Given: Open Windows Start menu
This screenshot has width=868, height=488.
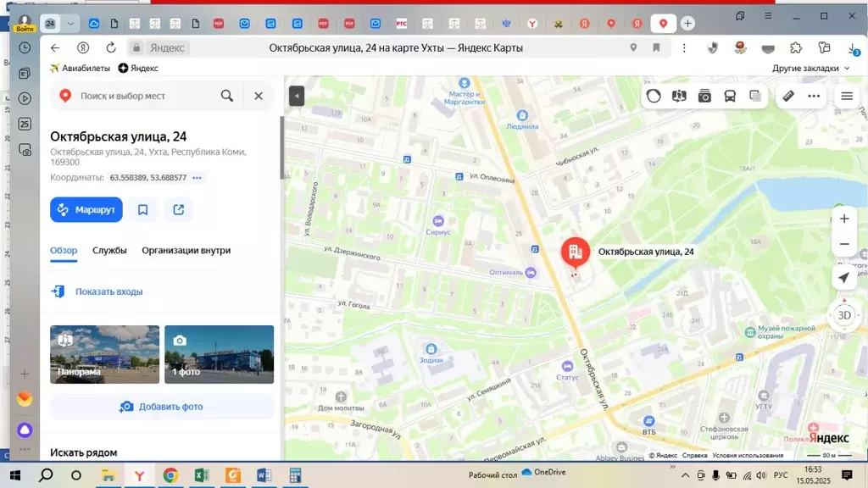Looking at the screenshot, I should click(x=15, y=475).
